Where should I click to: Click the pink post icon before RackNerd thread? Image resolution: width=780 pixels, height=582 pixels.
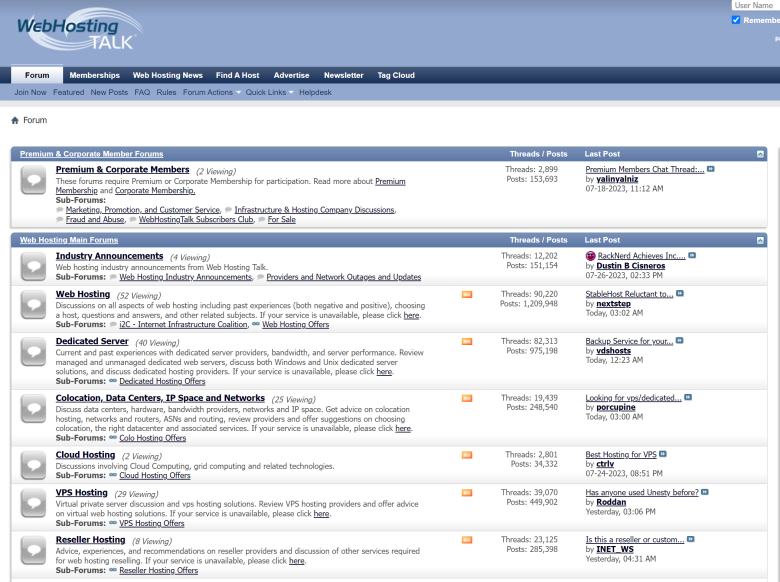[x=590, y=256]
